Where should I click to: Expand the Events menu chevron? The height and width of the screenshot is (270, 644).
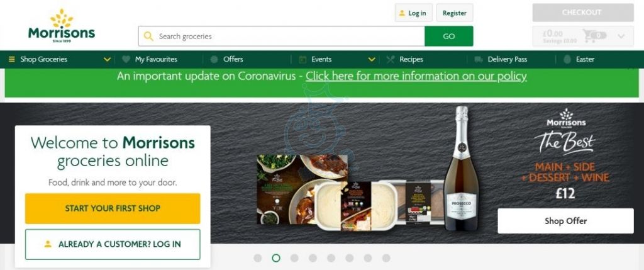[x=372, y=59]
